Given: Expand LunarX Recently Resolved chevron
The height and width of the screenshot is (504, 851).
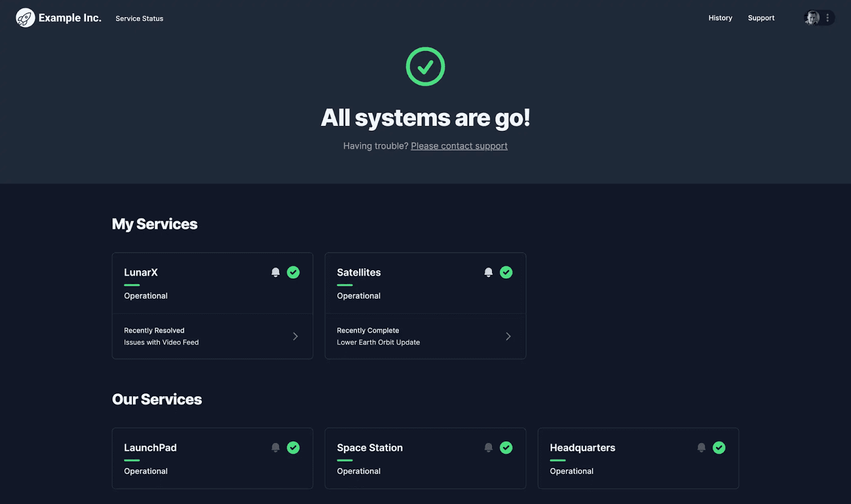Looking at the screenshot, I should (x=295, y=336).
